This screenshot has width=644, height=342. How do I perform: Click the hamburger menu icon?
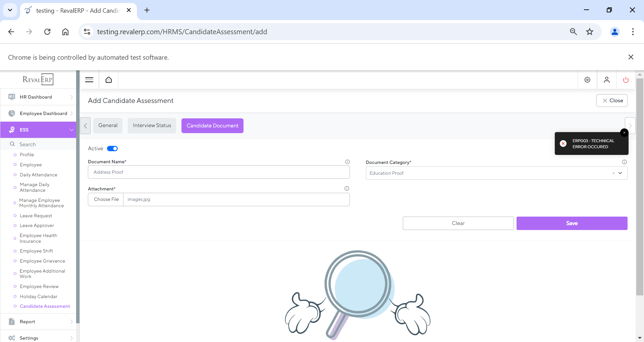coord(89,80)
